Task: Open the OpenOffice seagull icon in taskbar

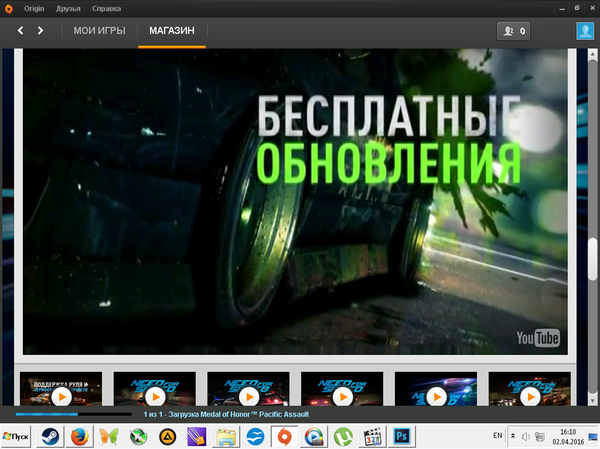Action: (x=255, y=436)
